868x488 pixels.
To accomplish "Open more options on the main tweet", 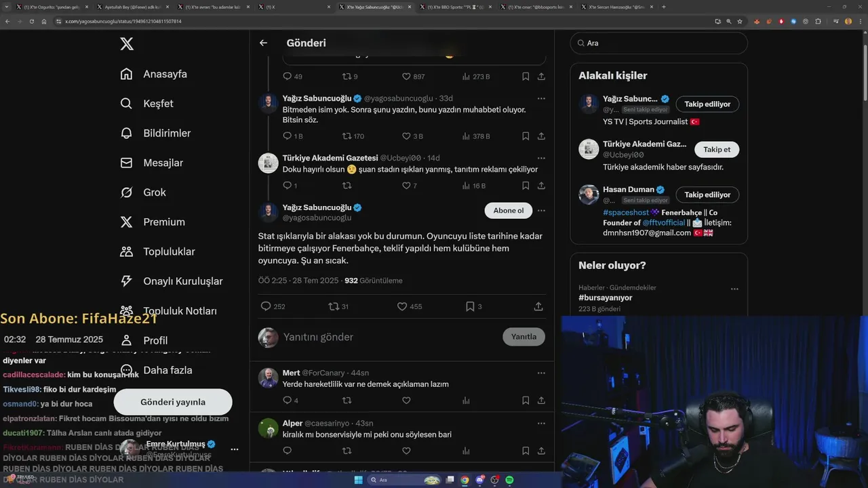I will click(541, 211).
